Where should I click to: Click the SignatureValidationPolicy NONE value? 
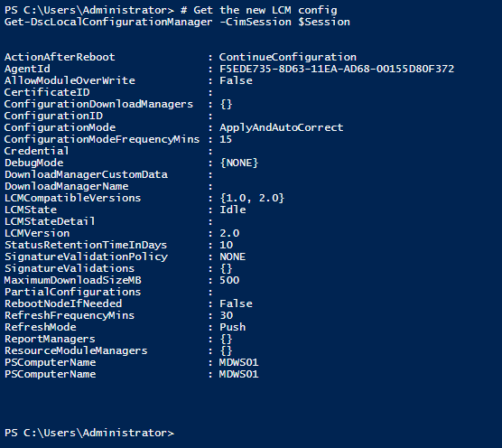232,257
